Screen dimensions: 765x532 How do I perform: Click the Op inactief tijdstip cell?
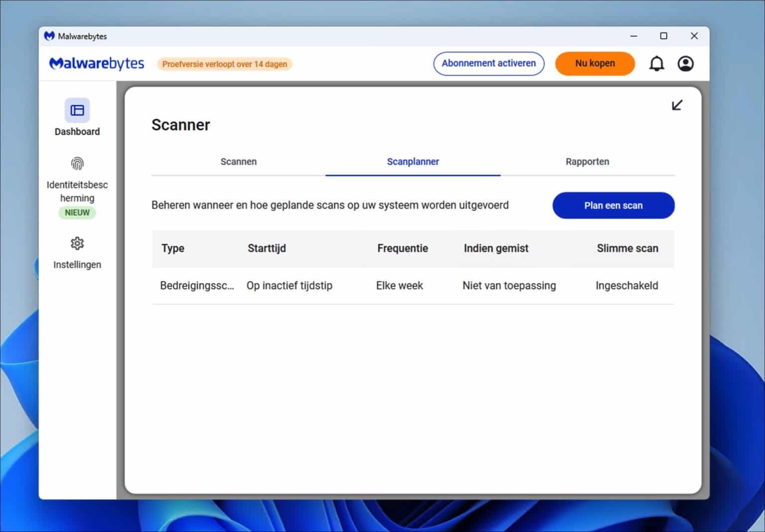pyautogui.click(x=289, y=286)
